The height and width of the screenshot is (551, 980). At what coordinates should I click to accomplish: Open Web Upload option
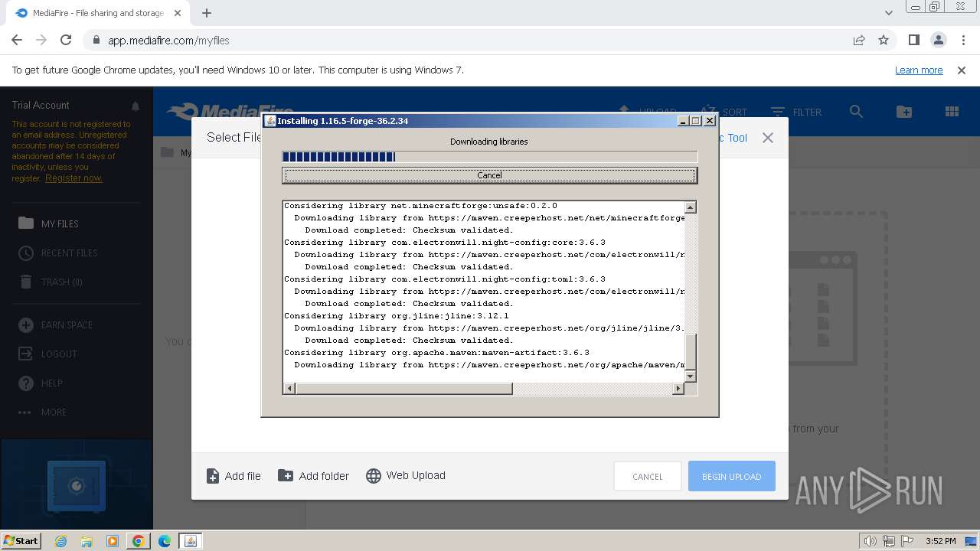(x=406, y=476)
